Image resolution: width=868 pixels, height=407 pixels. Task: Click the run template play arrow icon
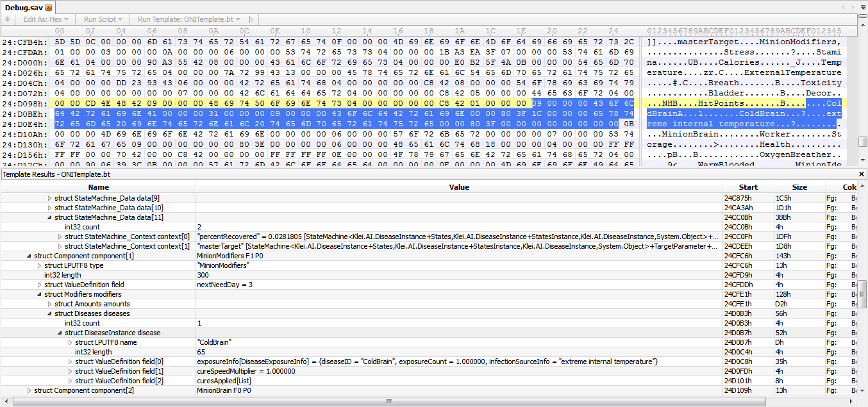251,20
